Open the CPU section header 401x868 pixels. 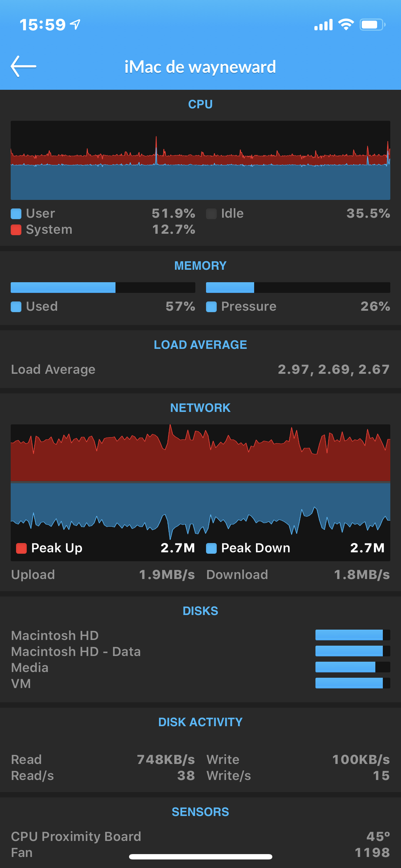[200, 104]
